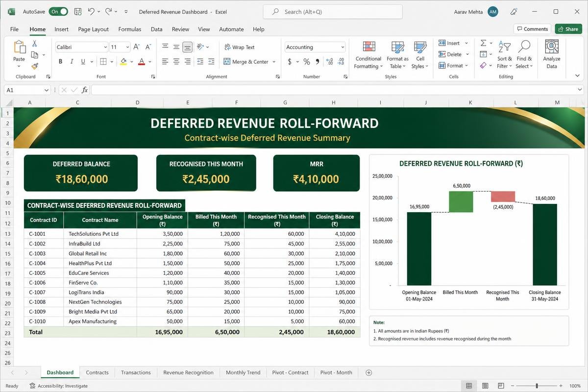
Task: Click the Undo arrow icon
Action: coord(91,11)
